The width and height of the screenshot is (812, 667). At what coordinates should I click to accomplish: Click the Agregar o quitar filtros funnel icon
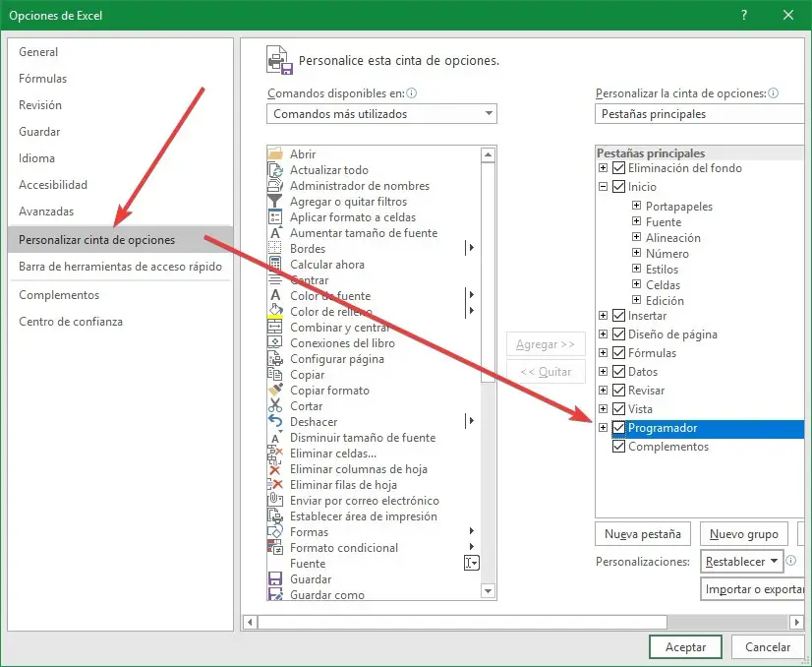275,201
